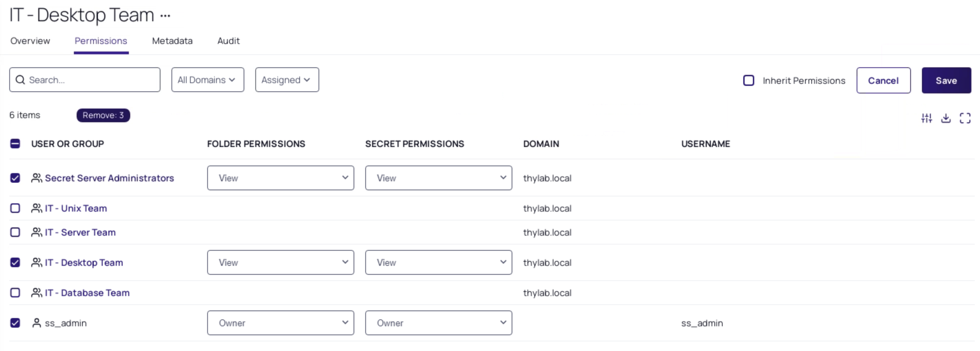The width and height of the screenshot is (980, 351).
Task: Click the magnifier icon in search box
Action: [x=20, y=80]
